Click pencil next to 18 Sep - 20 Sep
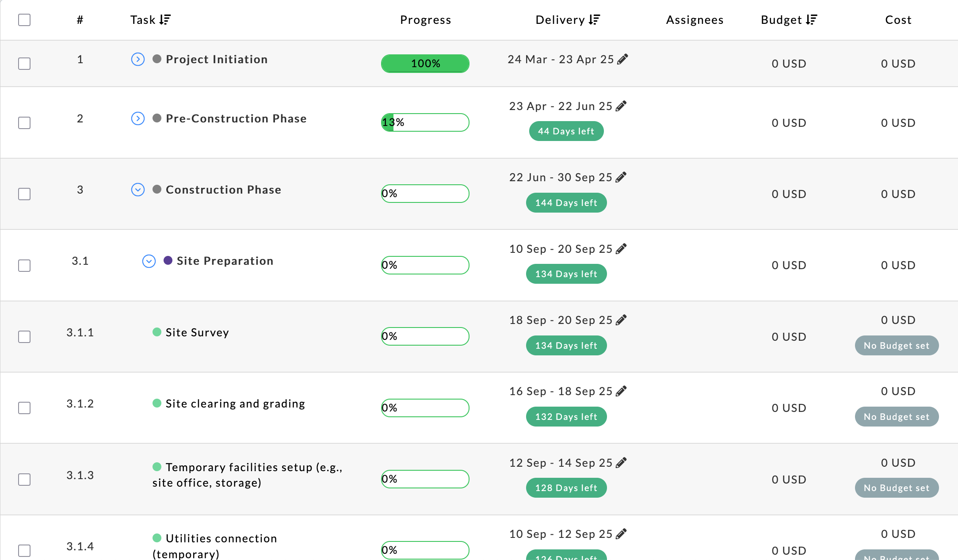The height and width of the screenshot is (560, 958). click(x=621, y=320)
